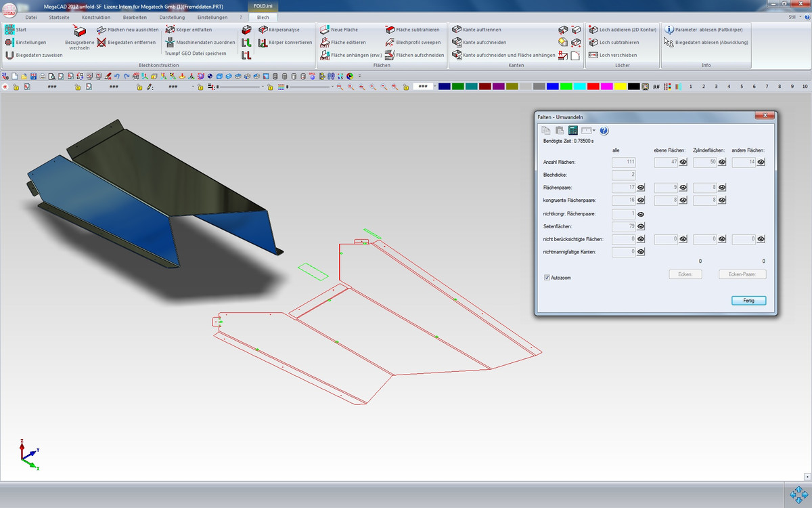The width and height of the screenshot is (812, 508).
Task: Click Kante auftrennen
Action: (477, 30)
